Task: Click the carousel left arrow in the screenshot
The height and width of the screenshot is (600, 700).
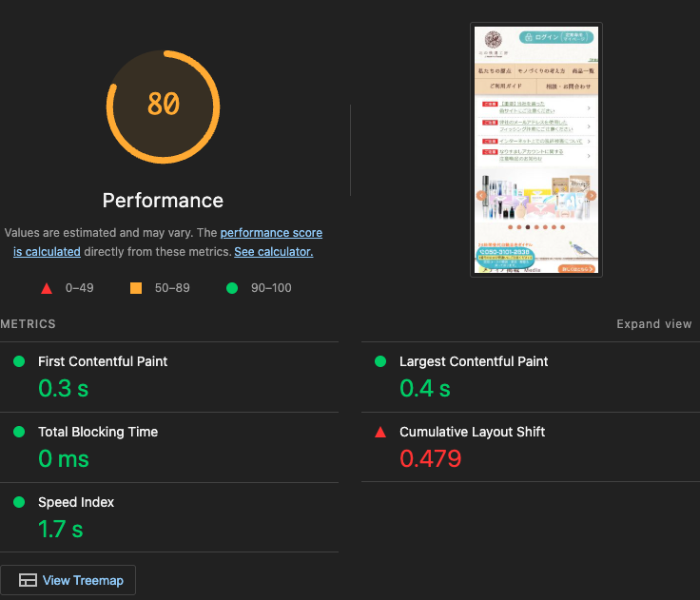Action: [x=481, y=196]
